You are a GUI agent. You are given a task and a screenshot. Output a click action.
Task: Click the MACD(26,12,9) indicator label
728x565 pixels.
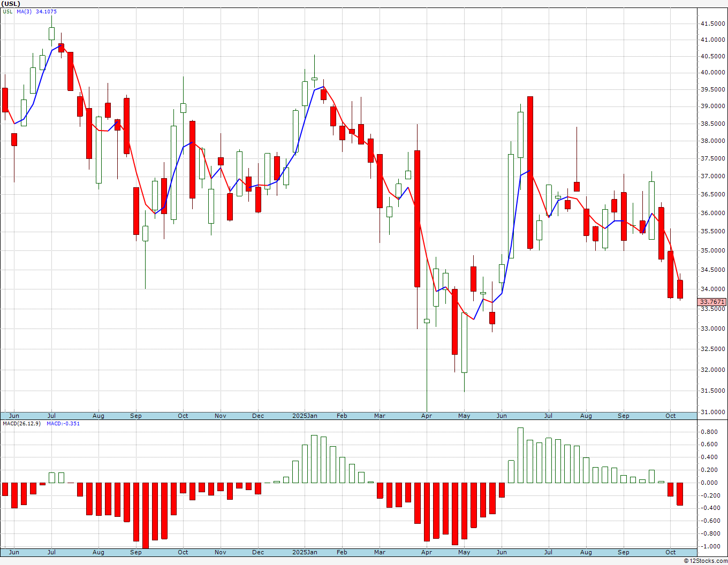tap(21, 424)
